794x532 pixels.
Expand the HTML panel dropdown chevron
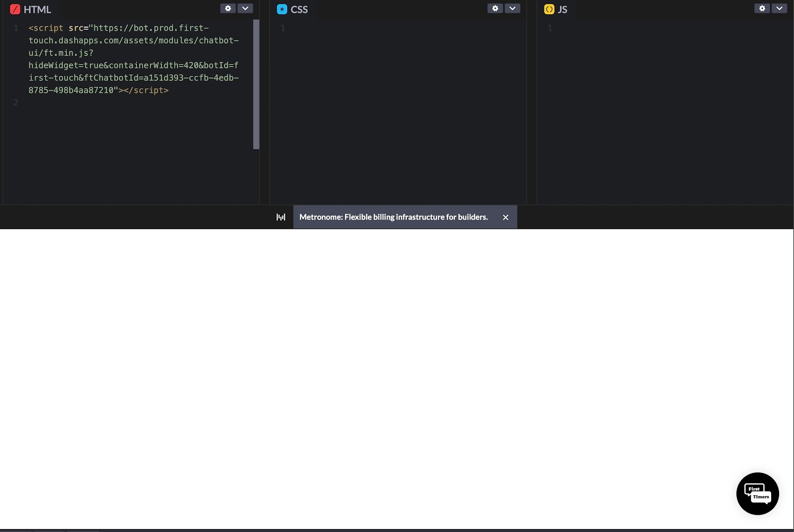click(245, 8)
